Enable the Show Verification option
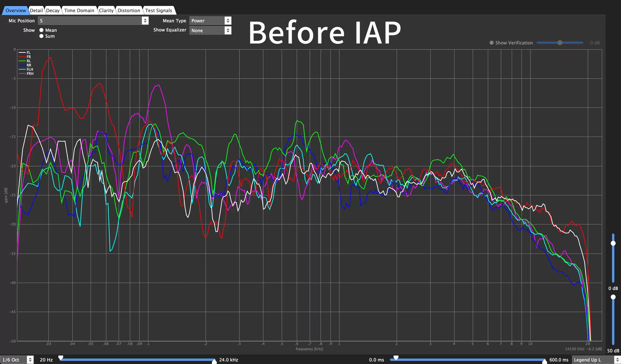 492,43
